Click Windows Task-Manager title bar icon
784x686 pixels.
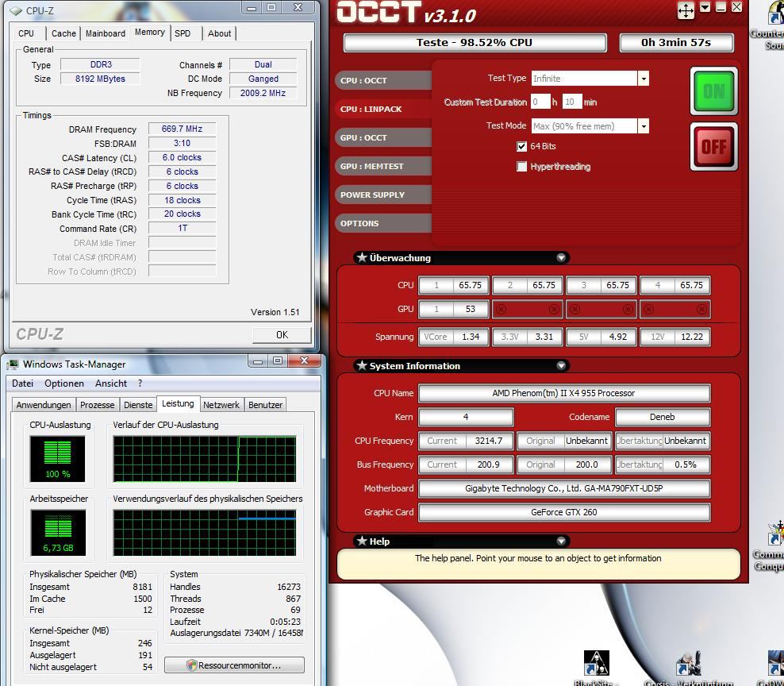(x=13, y=364)
